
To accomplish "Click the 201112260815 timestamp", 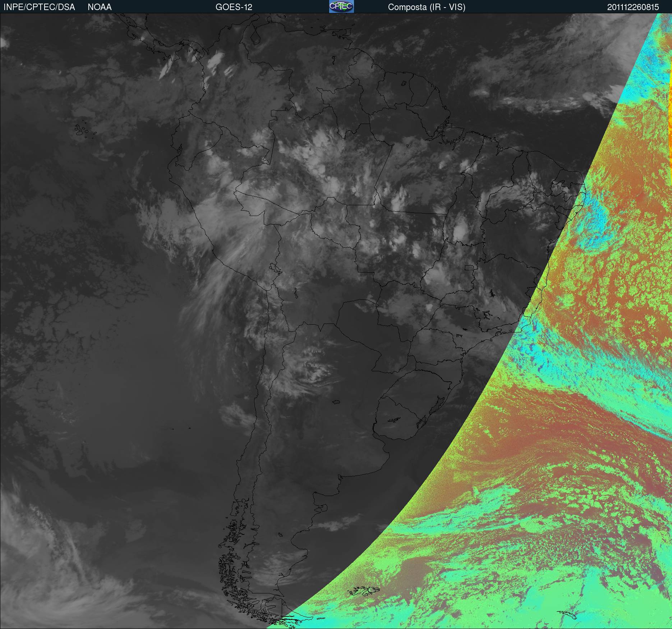I will pos(633,7).
